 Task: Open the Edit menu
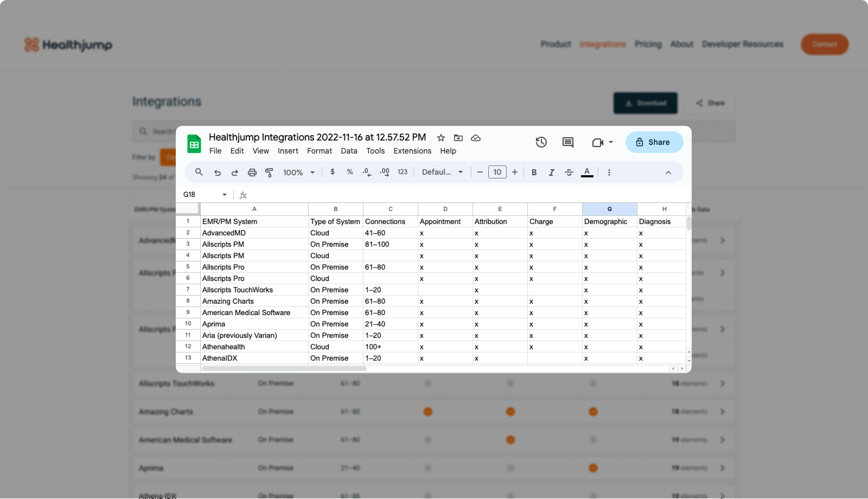[x=237, y=151]
